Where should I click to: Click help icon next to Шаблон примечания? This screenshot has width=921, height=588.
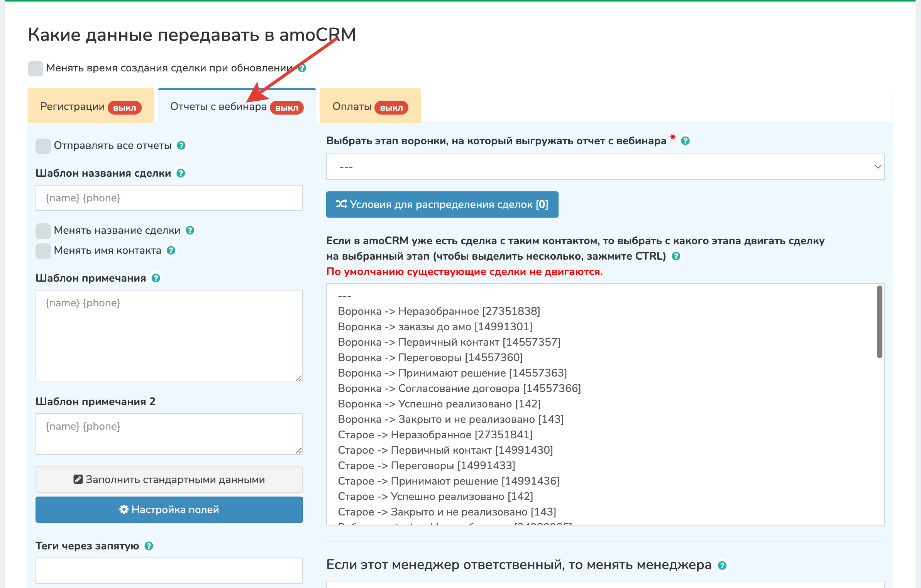point(156,278)
